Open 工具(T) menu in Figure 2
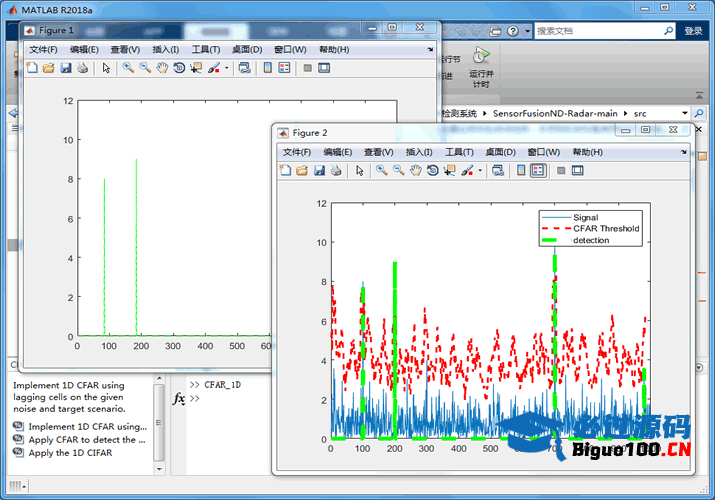 [459, 152]
